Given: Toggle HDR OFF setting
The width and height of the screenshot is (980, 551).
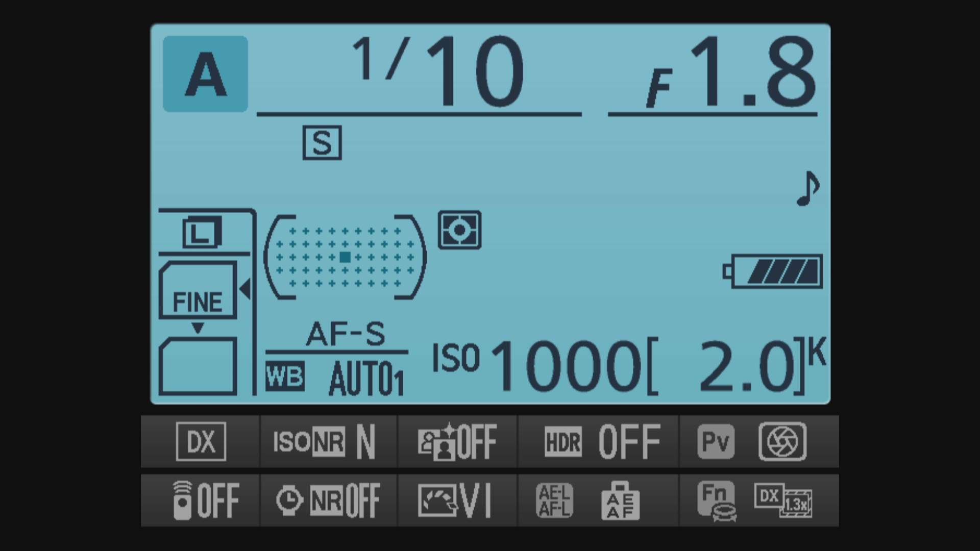Looking at the screenshot, I should [x=598, y=442].
